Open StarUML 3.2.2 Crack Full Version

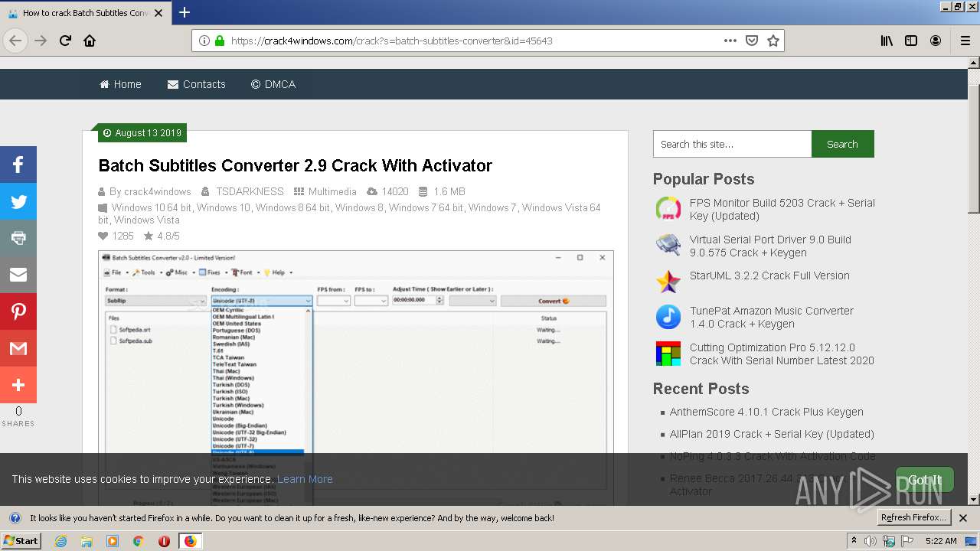pyautogui.click(x=769, y=275)
